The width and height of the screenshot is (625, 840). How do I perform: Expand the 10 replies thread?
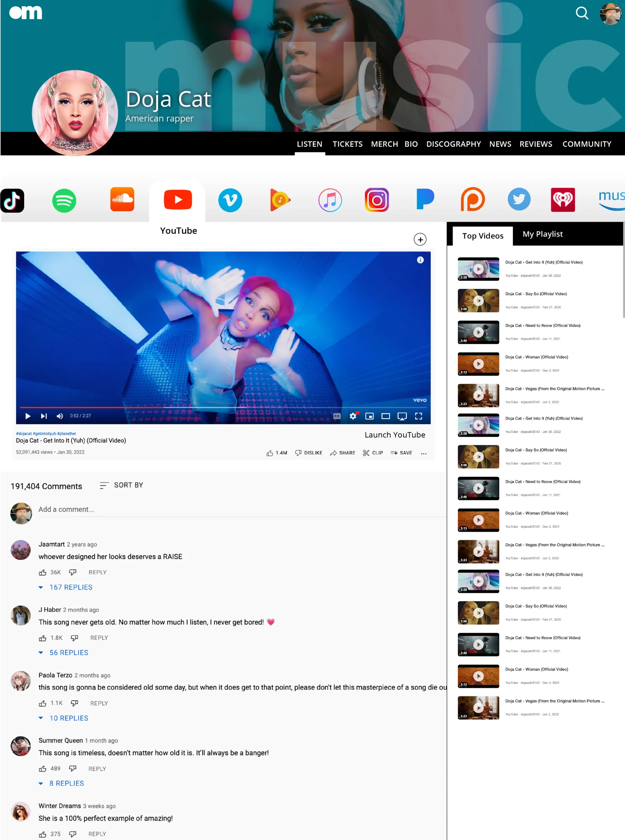tap(63, 718)
